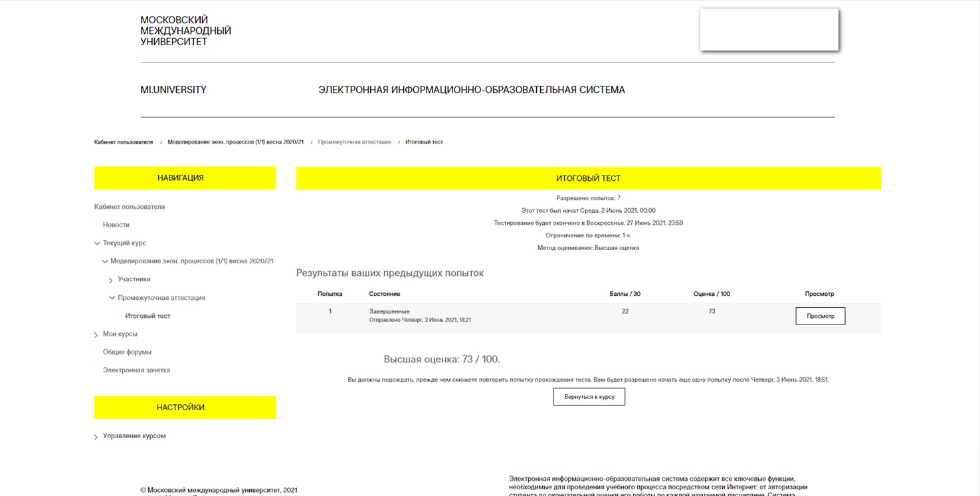The image size is (980, 496).
Task: Open Общие форумы link
Action: coord(127,352)
